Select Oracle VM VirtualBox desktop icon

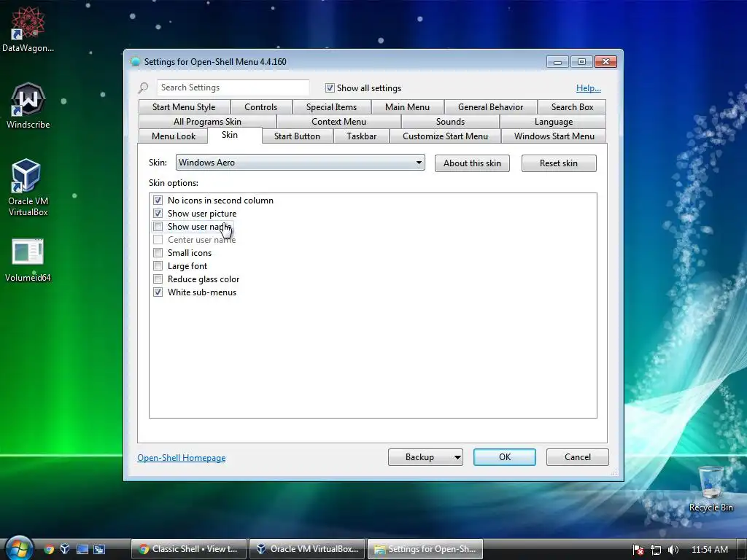28,187
